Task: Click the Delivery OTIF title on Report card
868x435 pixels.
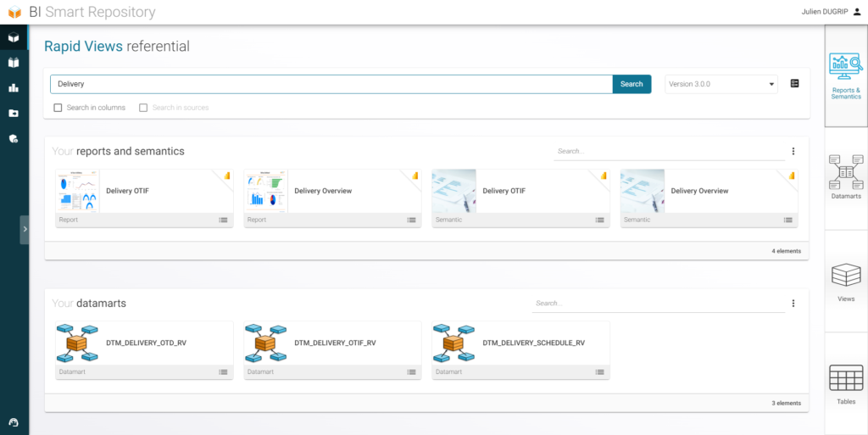Action: point(127,191)
